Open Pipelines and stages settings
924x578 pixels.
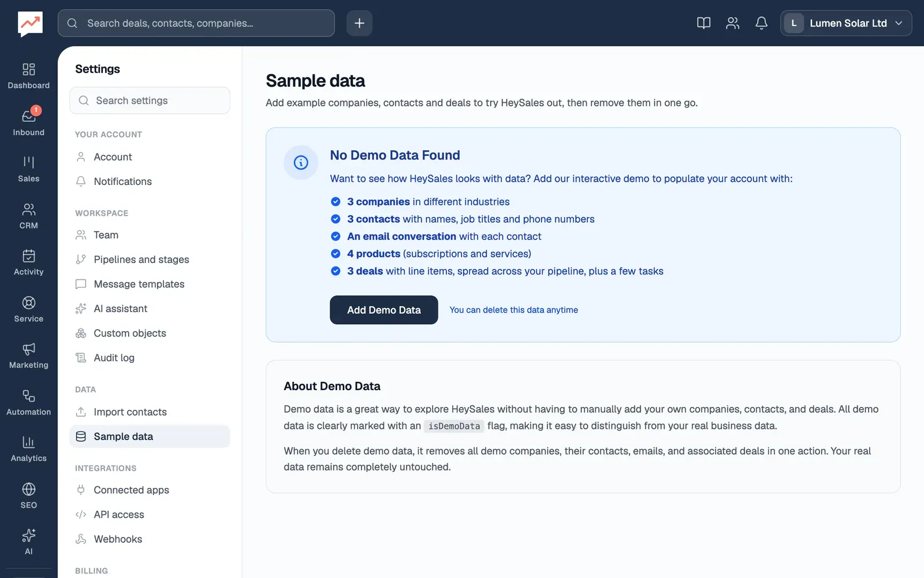pos(150,260)
